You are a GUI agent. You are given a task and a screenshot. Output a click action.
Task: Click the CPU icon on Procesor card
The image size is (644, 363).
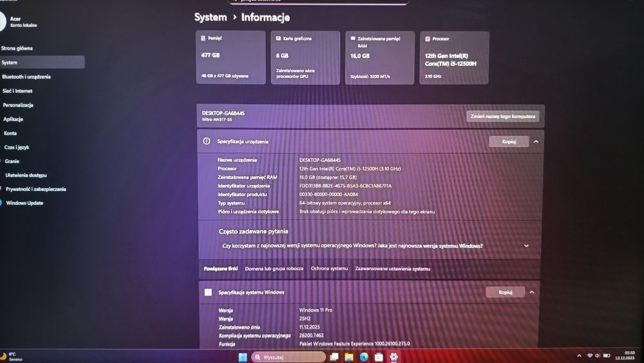tap(428, 39)
